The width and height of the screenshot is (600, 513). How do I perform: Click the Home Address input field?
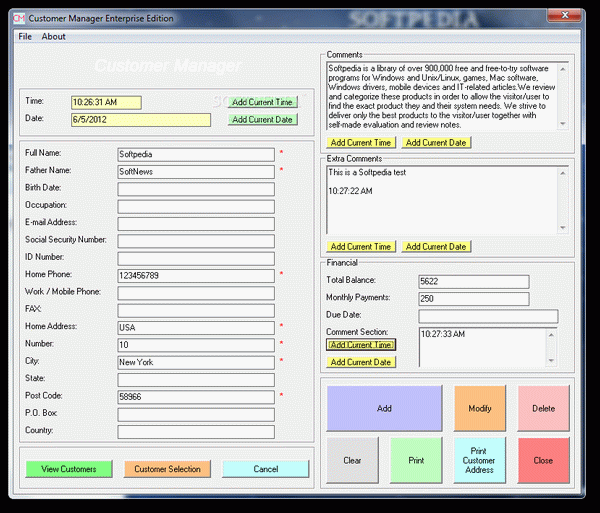[196, 328]
